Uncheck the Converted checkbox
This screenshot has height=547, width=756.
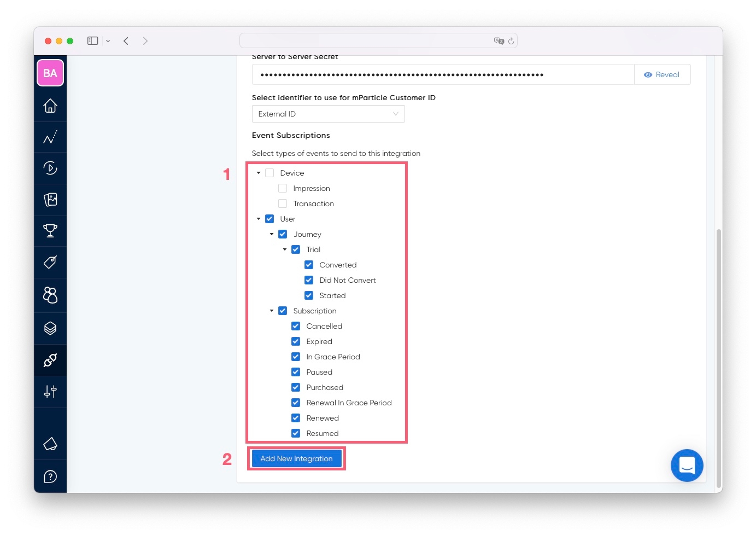pos(309,265)
